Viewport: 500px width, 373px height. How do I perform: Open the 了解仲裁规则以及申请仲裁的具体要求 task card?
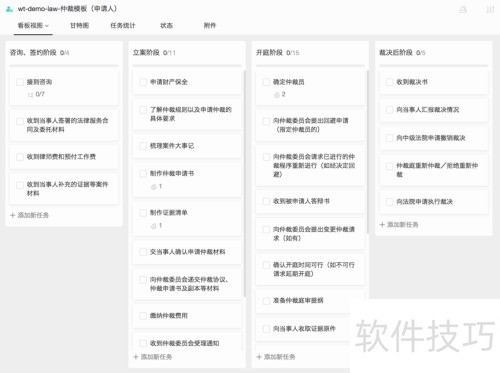[187, 114]
